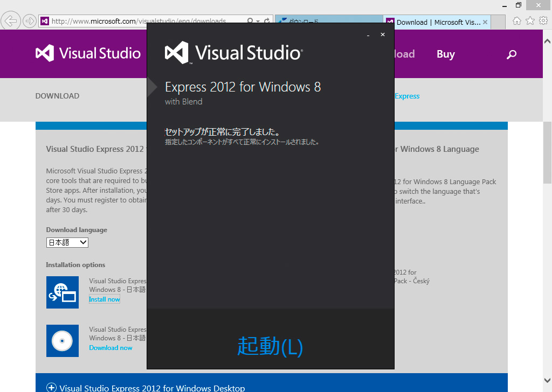Click the installer's Visual Studio logo
This screenshot has height=392, width=552.
pos(234,53)
